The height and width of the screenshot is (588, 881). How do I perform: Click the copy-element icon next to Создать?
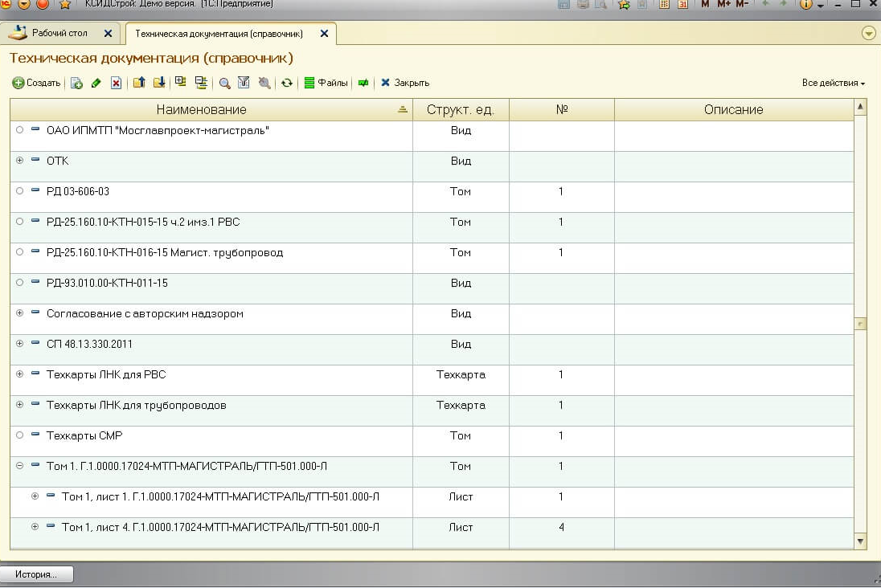click(x=76, y=83)
